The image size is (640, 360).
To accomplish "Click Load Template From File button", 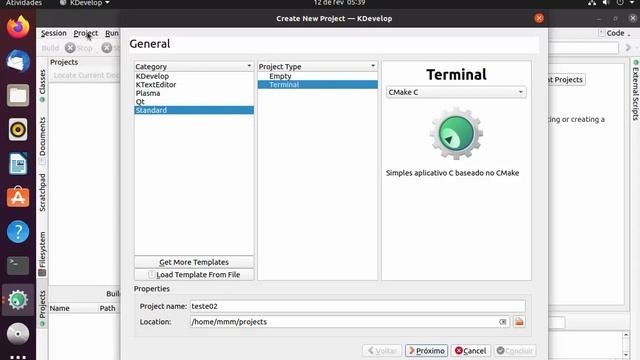I will (x=194, y=275).
